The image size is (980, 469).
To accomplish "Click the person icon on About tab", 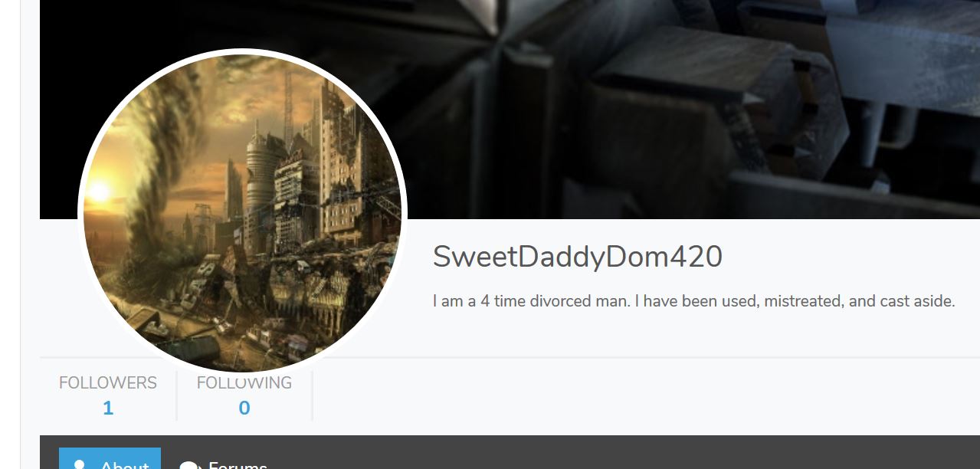I will tap(78, 464).
